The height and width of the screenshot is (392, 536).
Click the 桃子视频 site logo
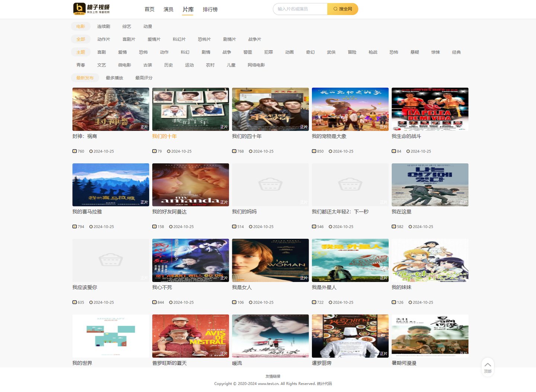click(92, 9)
